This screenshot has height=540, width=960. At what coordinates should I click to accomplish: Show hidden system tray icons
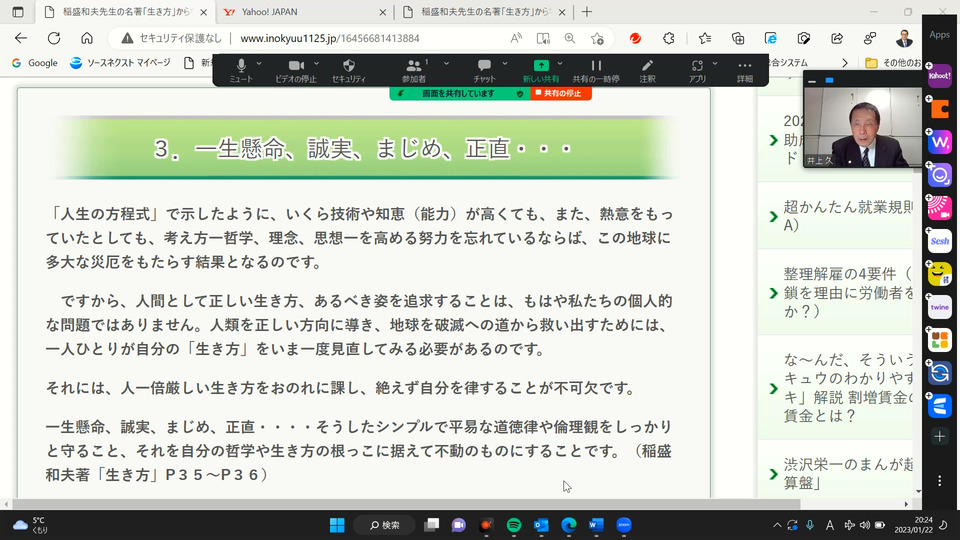click(x=777, y=525)
